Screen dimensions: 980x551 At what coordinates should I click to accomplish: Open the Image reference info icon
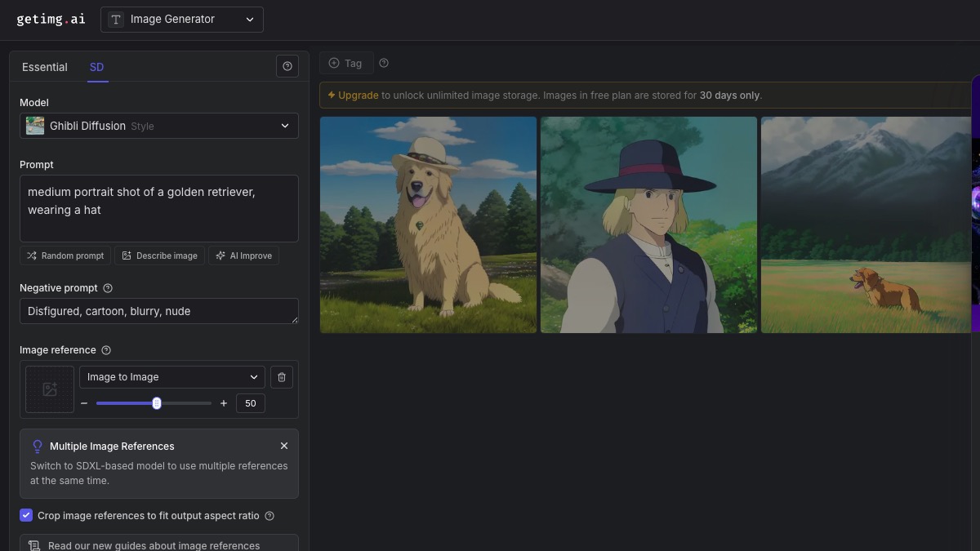106,350
